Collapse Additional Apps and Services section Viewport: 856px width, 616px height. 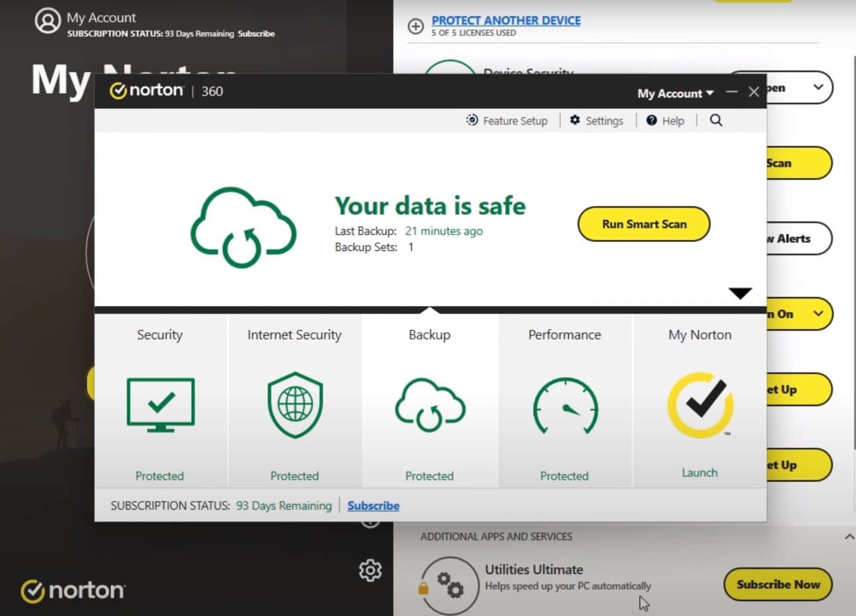[x=848, y=537]
